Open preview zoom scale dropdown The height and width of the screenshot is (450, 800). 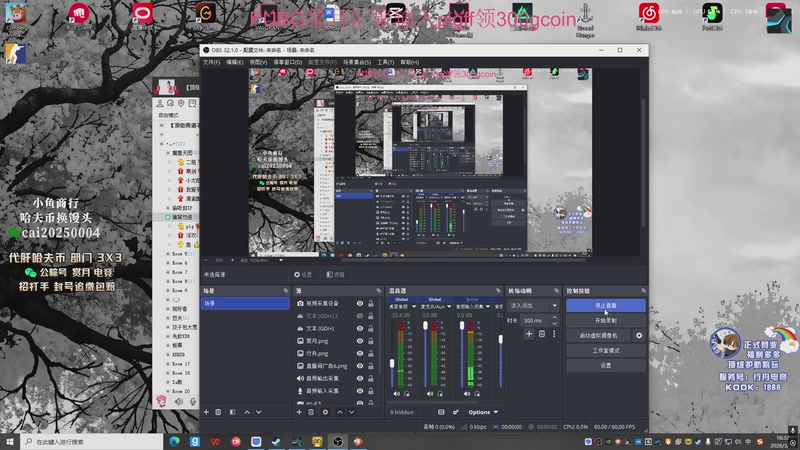[281, 260]
